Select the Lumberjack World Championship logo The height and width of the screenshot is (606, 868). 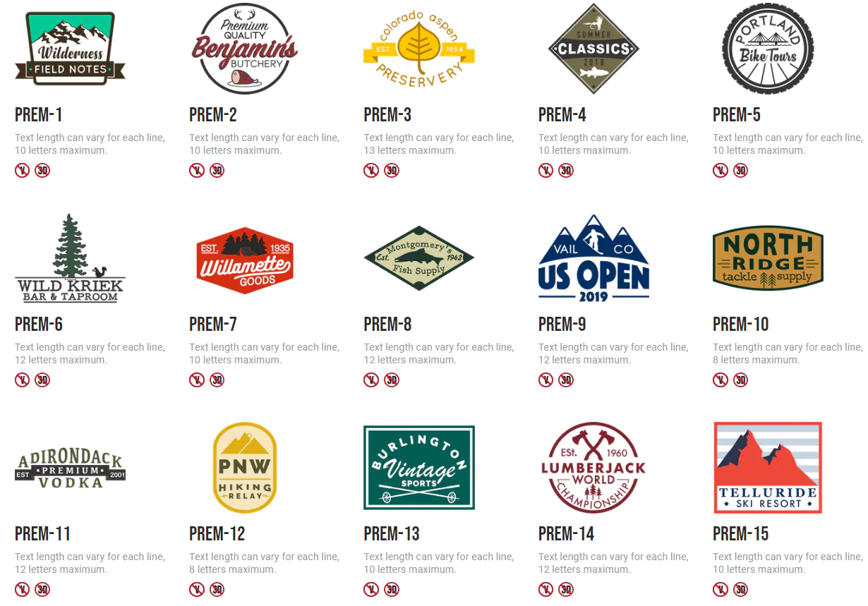click(x=593, y=467)
